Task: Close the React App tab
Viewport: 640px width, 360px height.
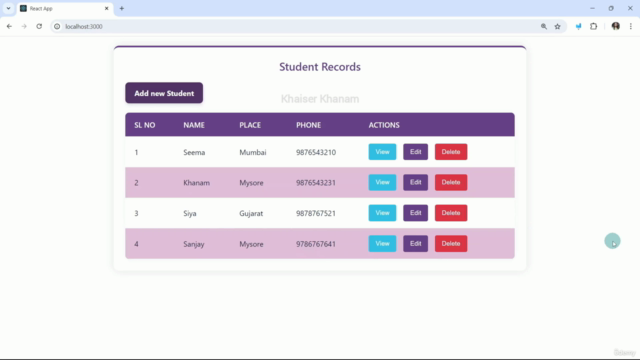Action: [x=107, y=8]
